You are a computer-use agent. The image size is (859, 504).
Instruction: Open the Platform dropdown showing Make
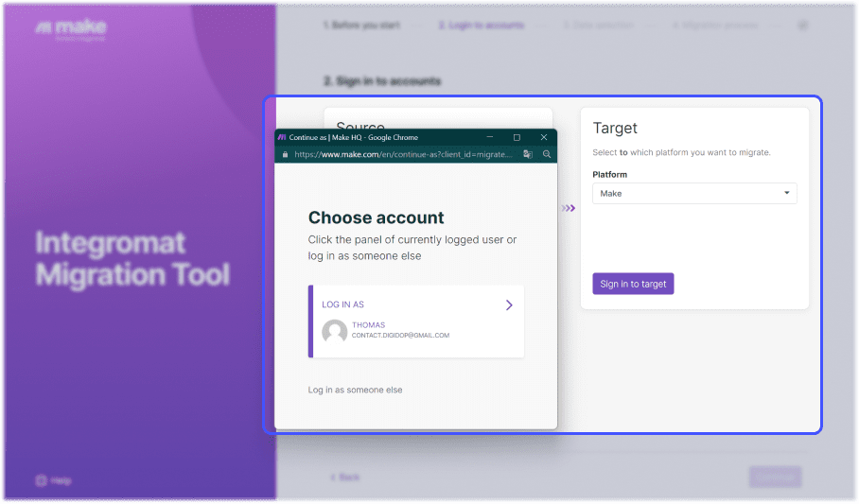[694, 194]
